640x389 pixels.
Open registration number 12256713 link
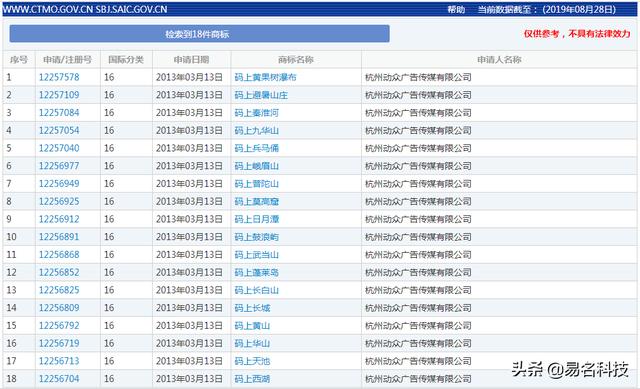[59, 361]
